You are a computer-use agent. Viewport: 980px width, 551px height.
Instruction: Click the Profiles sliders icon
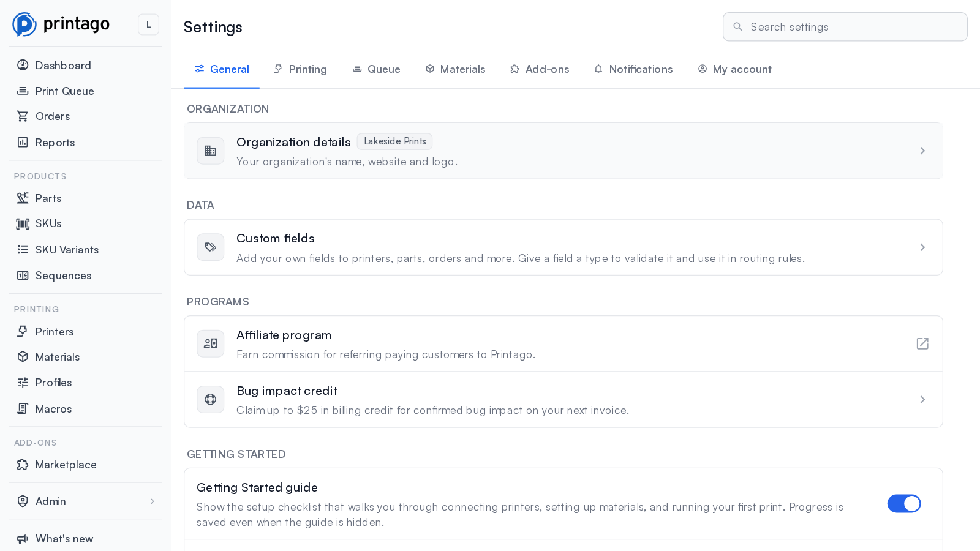(x=23, y=383)
